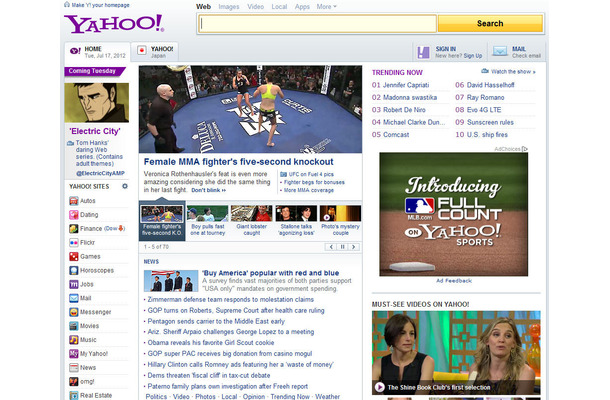Open the Music note icon
This screenshot has height=400, width=610.
[x=74, y=340]
